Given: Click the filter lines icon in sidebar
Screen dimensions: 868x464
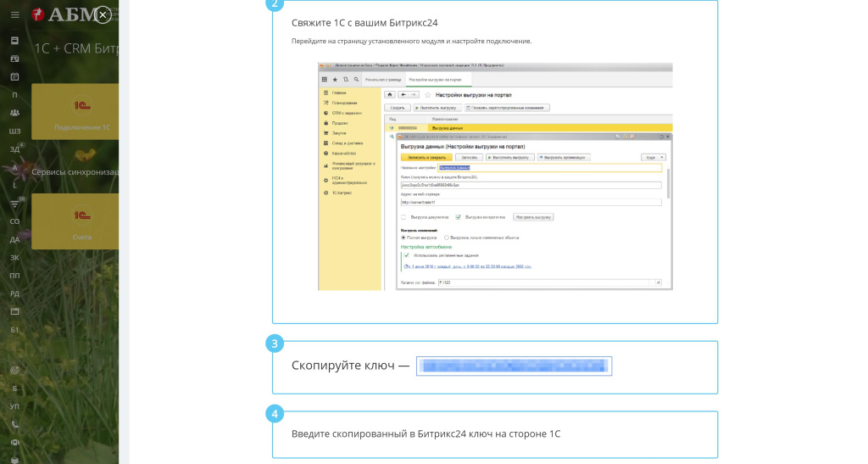Looking at the screenshot, I should click(x=14, y=204).
